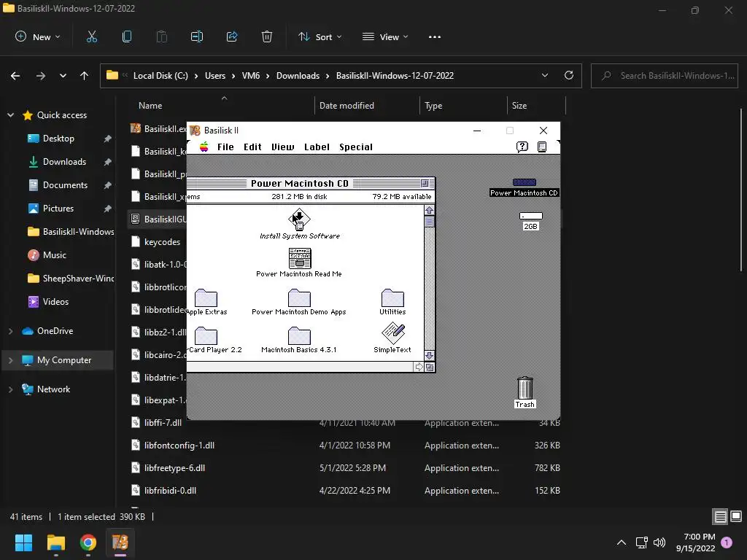Image resolution: width=747 pixels, height=560 pixels.
Task: Show hidden icons in the system tray
Action: coord(622,542)
